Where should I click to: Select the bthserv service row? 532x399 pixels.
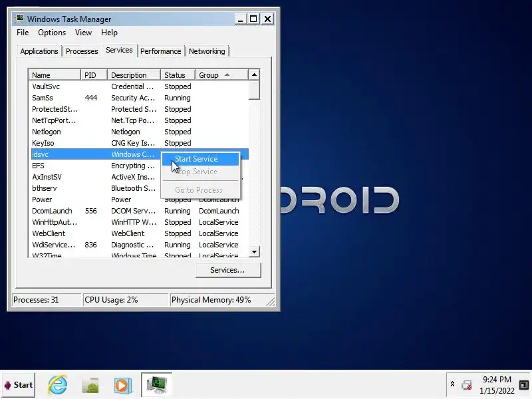[140, 188]
